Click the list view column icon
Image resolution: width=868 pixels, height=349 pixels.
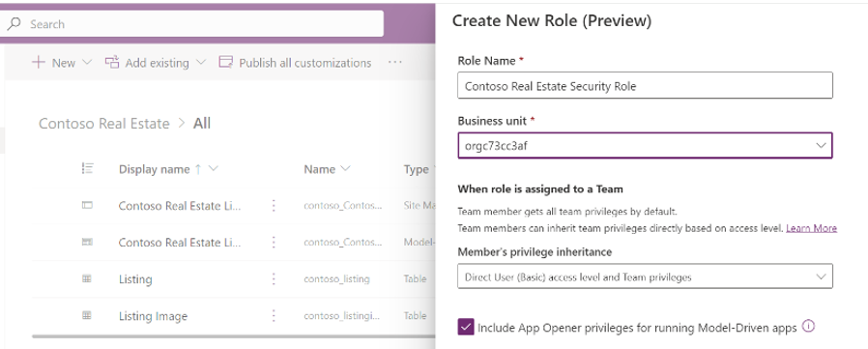click(x=87, y=169)
